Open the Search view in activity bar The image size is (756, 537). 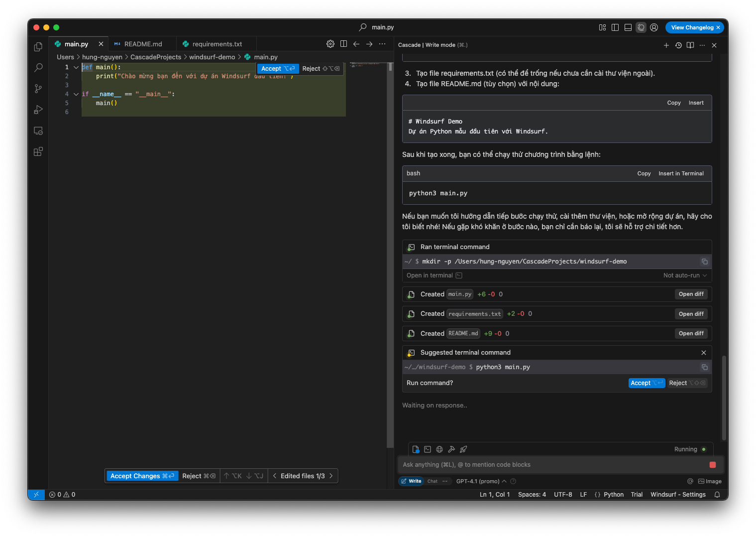(x=38, y=68)
